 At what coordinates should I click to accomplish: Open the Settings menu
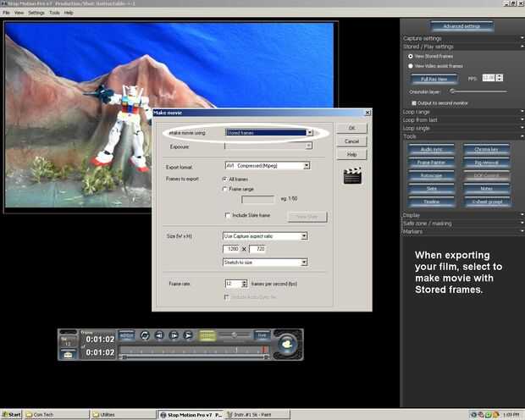(x=36, y=13)
